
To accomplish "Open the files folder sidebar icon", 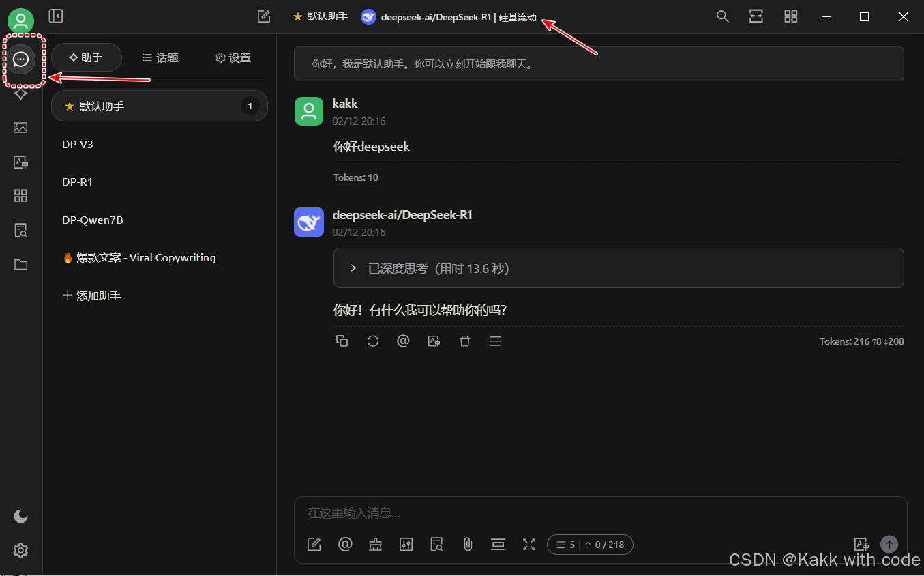I will point(21,265).
